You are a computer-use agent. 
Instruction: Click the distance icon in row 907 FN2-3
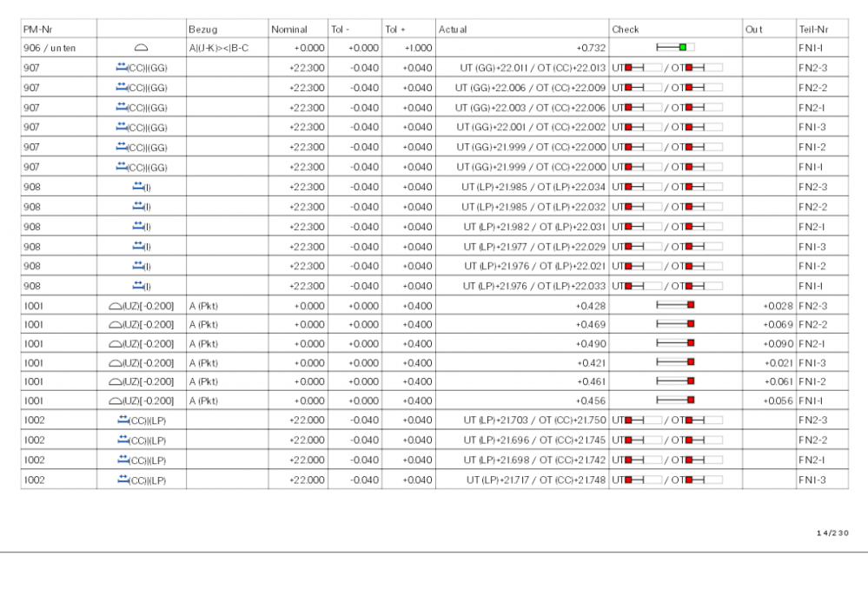(x=122, y=67)
